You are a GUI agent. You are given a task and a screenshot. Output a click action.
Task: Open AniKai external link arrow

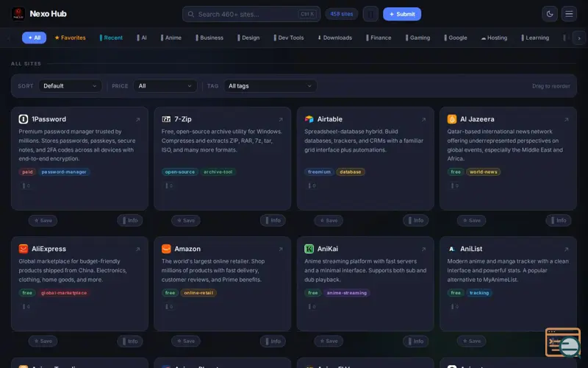pyautogui.click(x=423, y=249)
